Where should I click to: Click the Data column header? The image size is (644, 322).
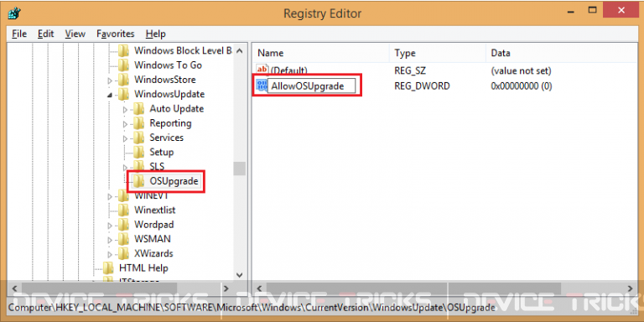click(x=563, y=53)
